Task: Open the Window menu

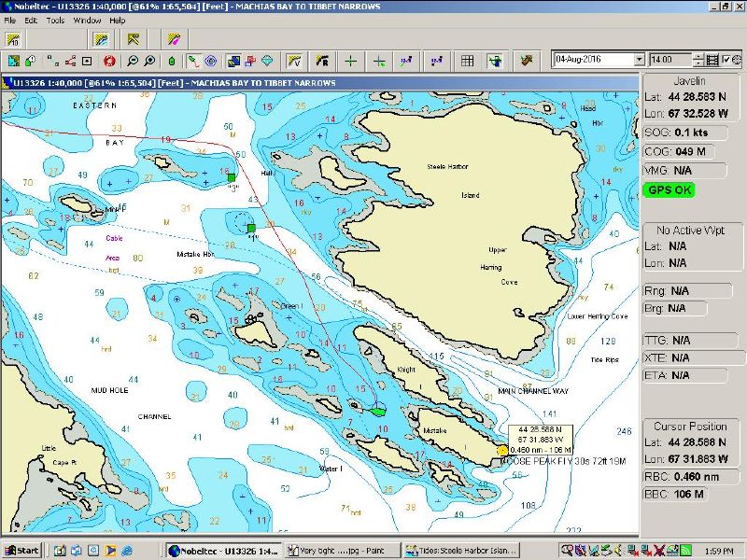Action: [x=87, y=20]
